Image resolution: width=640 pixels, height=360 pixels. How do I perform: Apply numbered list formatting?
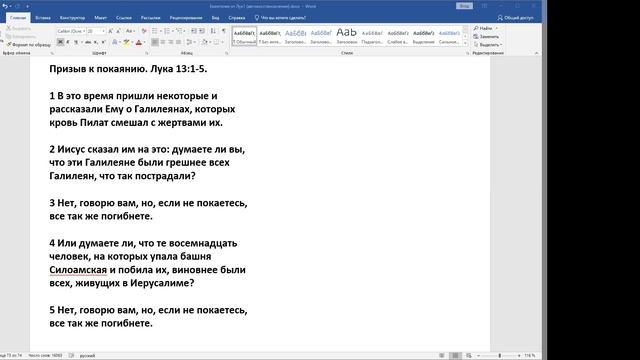[x=167, y=31]
